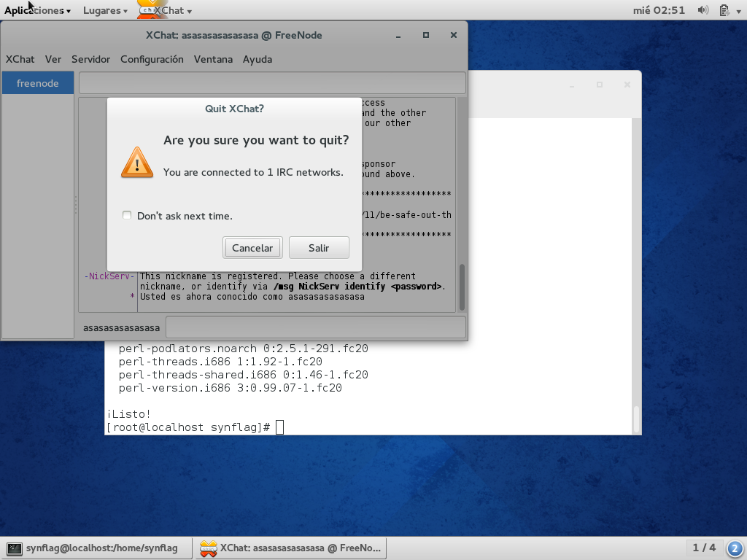Click the asasasasasasasa nickname button
Image resolution: width=747 pixels, height=560 pixels.
click(122, 327)
